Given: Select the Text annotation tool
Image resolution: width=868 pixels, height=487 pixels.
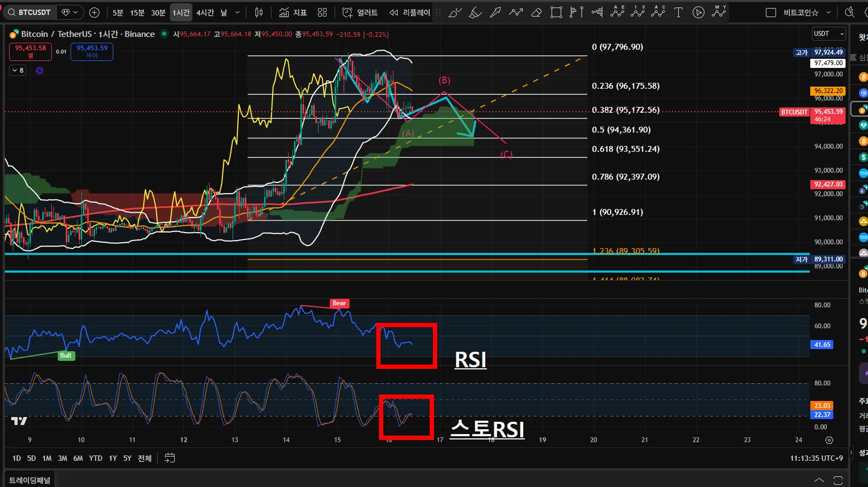Looking at the screenshot, I should pyautogui.click(x=678, y=12).
